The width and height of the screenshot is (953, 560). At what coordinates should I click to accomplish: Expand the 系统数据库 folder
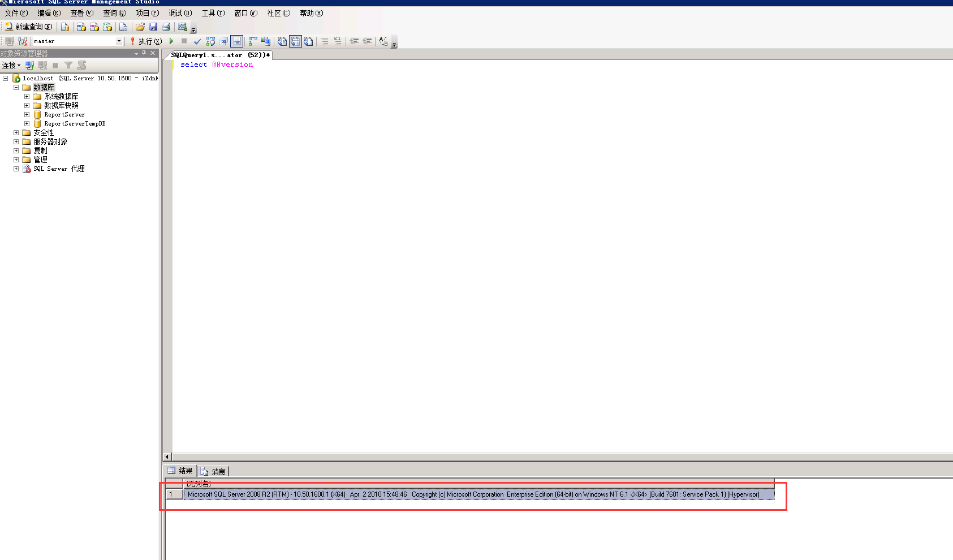pos(27,97)
